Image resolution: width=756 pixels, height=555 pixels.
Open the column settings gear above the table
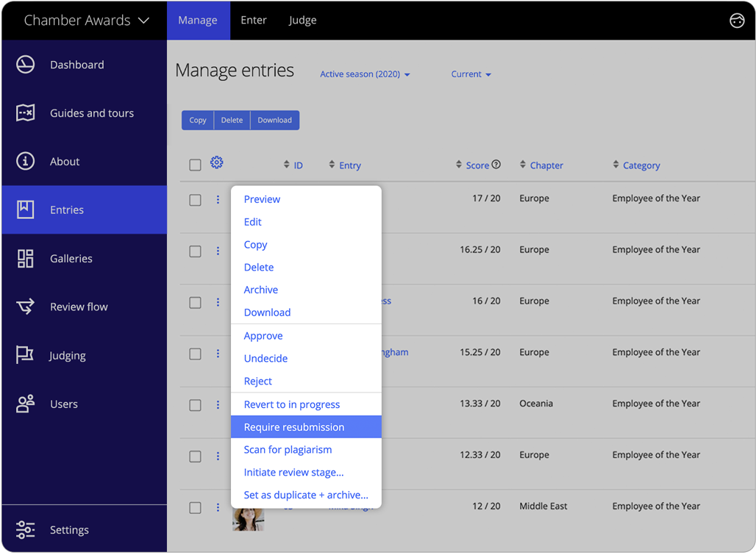tap(216, 162)
